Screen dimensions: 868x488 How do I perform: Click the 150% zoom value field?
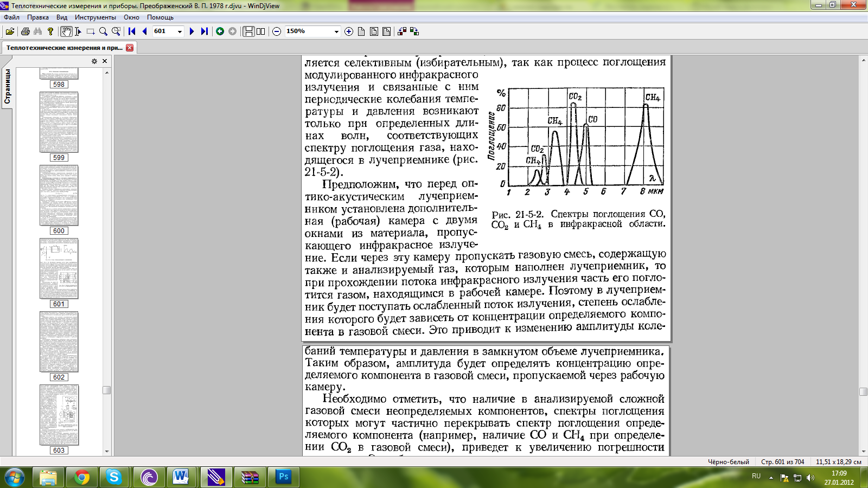(309, 31)
